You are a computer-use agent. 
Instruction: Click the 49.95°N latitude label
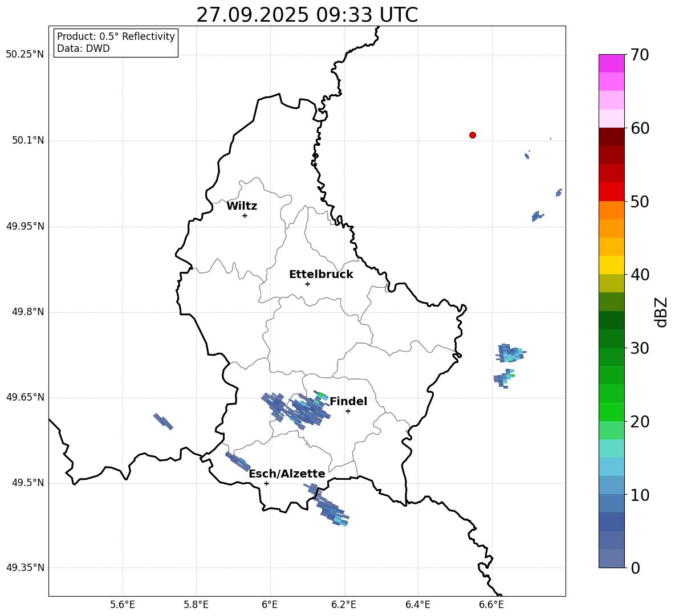pos(25,226)
